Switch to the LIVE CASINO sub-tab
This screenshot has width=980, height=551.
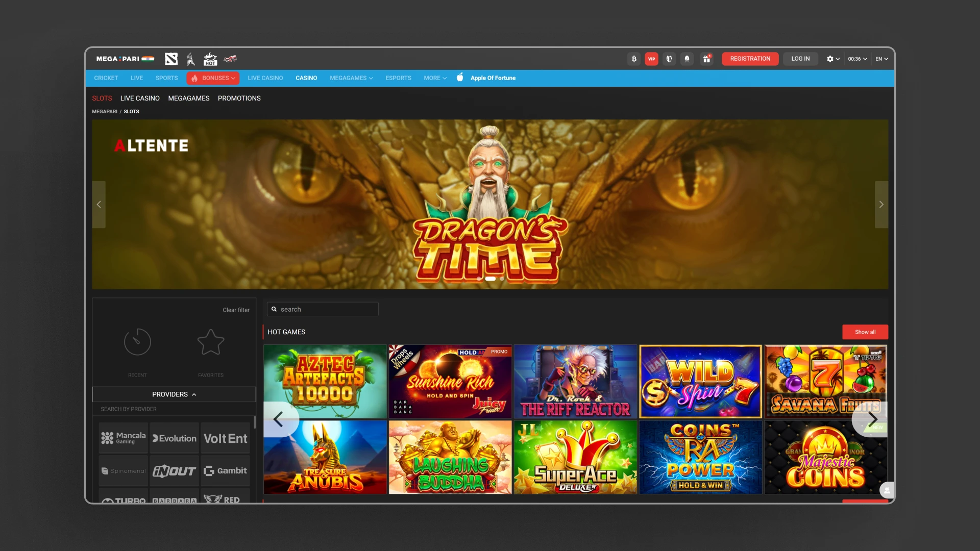140,98
